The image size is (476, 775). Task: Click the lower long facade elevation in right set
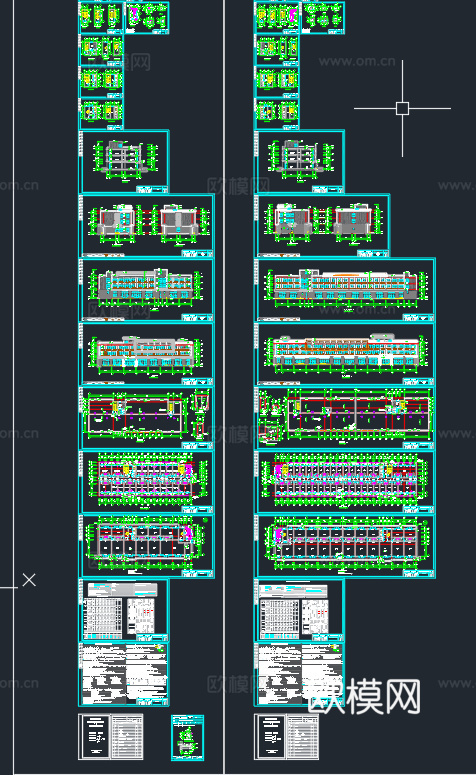(345, 354)
